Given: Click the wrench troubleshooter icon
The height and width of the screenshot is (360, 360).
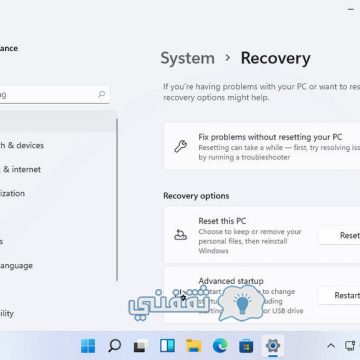Looking at the screenshot, I should [181, 146].
